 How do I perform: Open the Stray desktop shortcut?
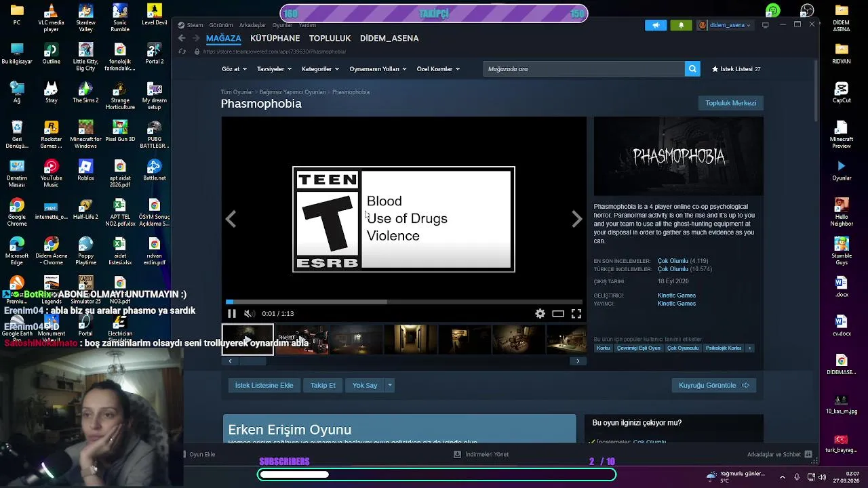pyautogui.click(x=51, y=92)
